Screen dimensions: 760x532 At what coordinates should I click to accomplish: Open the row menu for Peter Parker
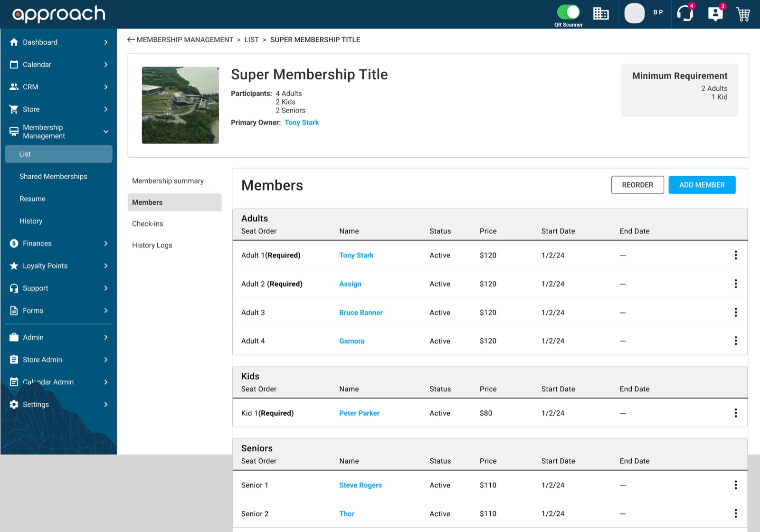click(x=736, y=413)
